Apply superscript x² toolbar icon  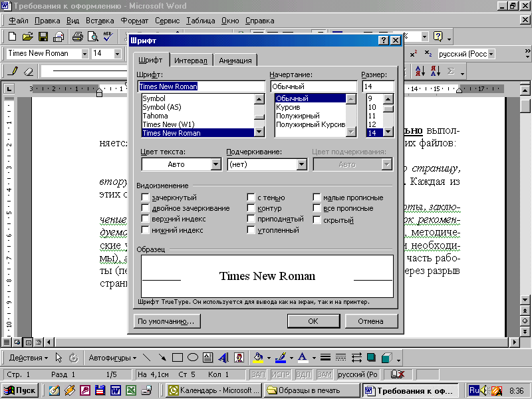coord(414,54)
